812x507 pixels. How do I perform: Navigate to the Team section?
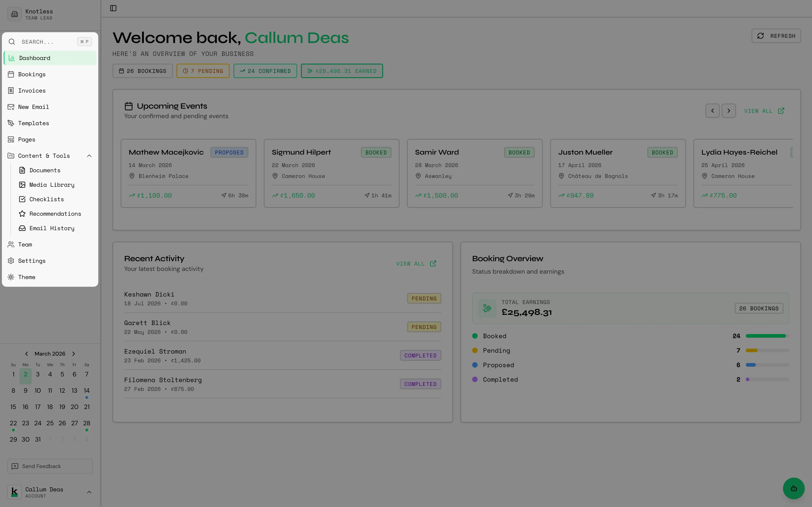pos(25,244)
